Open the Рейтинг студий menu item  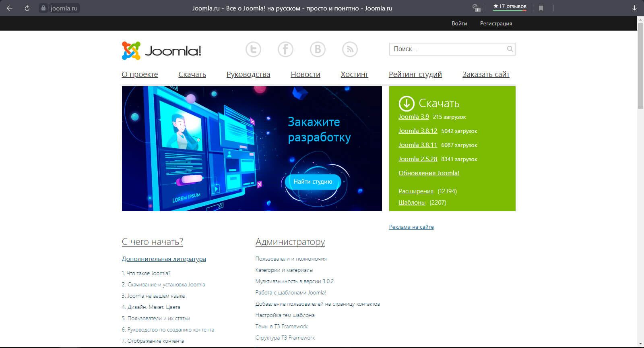(x=415, y=75)
